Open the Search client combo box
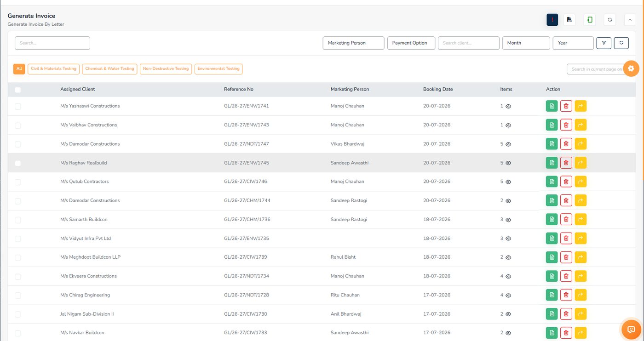This screenshot has width=644, height=341. point(468,43)
